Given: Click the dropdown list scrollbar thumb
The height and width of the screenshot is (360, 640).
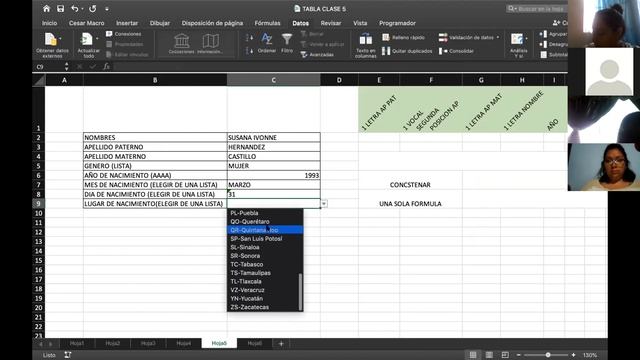Looking at the screenshot, I should (x=300, y=291).
